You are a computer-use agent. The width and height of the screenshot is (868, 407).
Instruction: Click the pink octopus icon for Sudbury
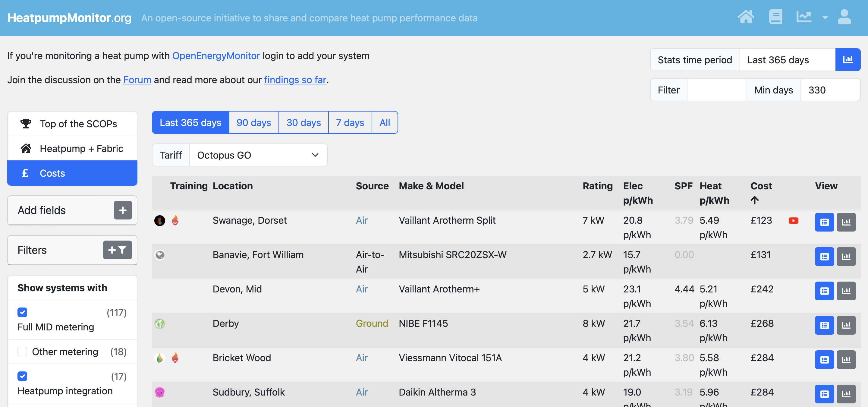coord(160,393)
